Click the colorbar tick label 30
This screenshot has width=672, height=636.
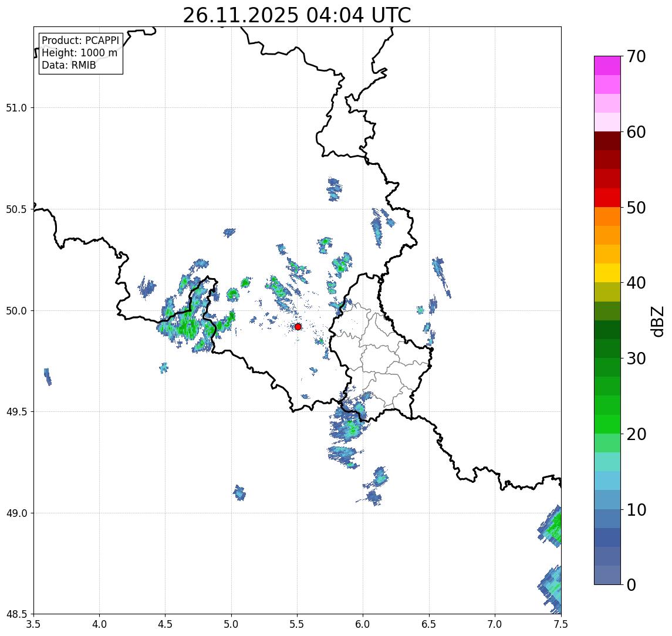point(636,358)
